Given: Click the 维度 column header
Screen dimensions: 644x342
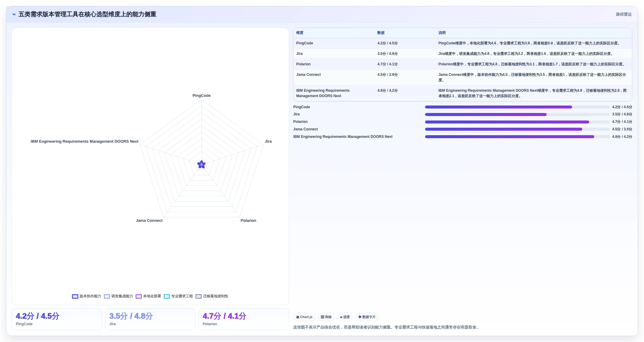Looking at the screenshot, I should click(x=300, y=33).
